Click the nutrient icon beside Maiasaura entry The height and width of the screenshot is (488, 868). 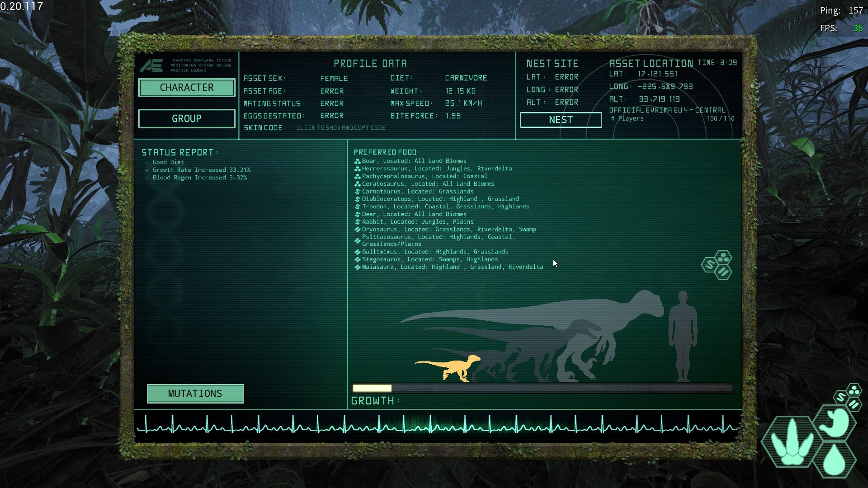(357, 267)
